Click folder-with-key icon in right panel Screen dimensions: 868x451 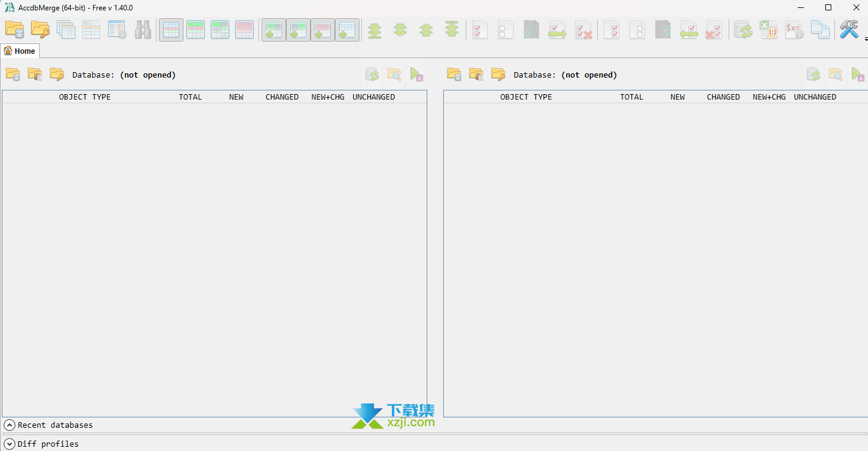point(498,75)
